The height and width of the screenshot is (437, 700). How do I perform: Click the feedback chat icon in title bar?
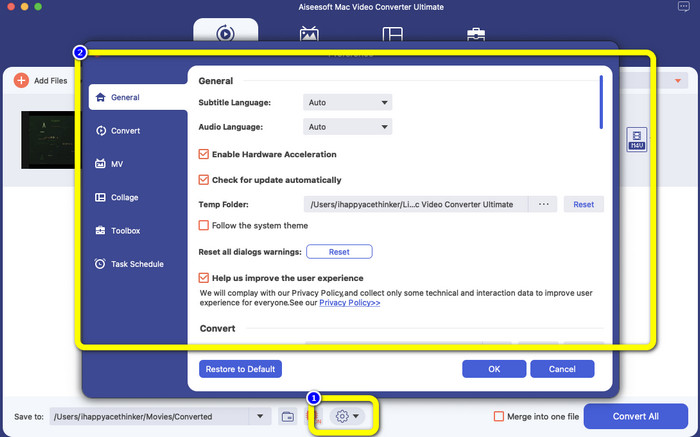(x=683, y=7)
